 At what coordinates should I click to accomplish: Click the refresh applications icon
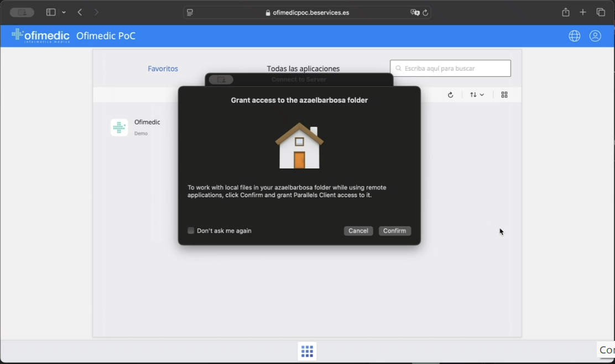point(450,95)
